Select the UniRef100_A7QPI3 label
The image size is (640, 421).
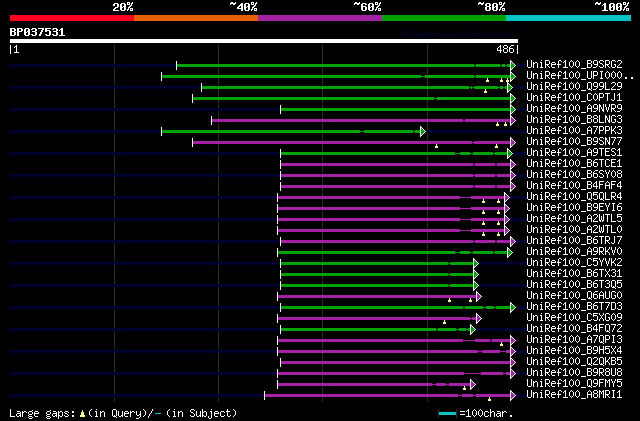574,340
